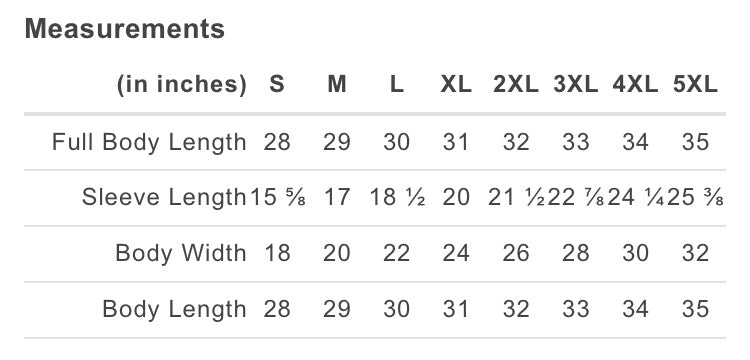750x360 pixels.
Task: Select the XL size column header
Action: 456,85
